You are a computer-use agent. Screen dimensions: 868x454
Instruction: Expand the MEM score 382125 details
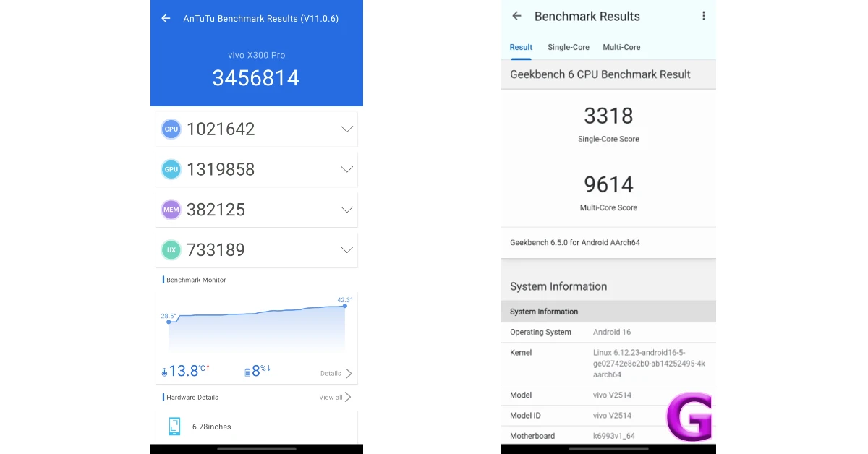[x=346, y=210]
